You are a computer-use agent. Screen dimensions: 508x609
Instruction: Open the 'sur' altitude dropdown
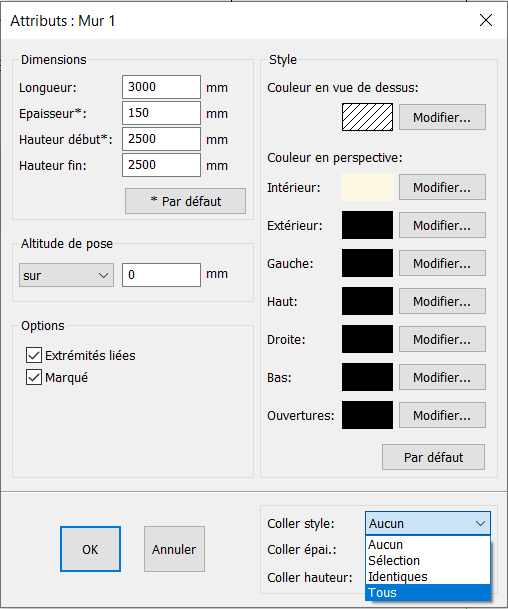coord(66,275)
